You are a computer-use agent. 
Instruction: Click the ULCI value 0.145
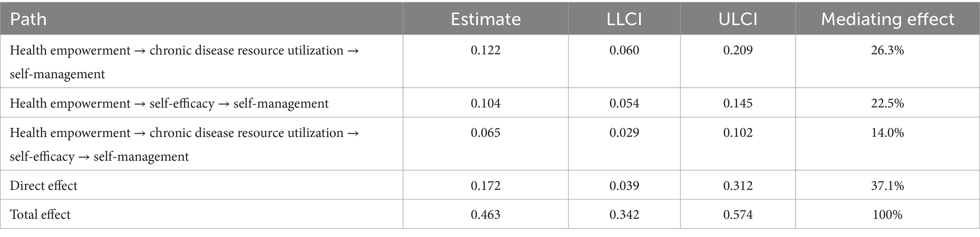[x=738, y=103]
